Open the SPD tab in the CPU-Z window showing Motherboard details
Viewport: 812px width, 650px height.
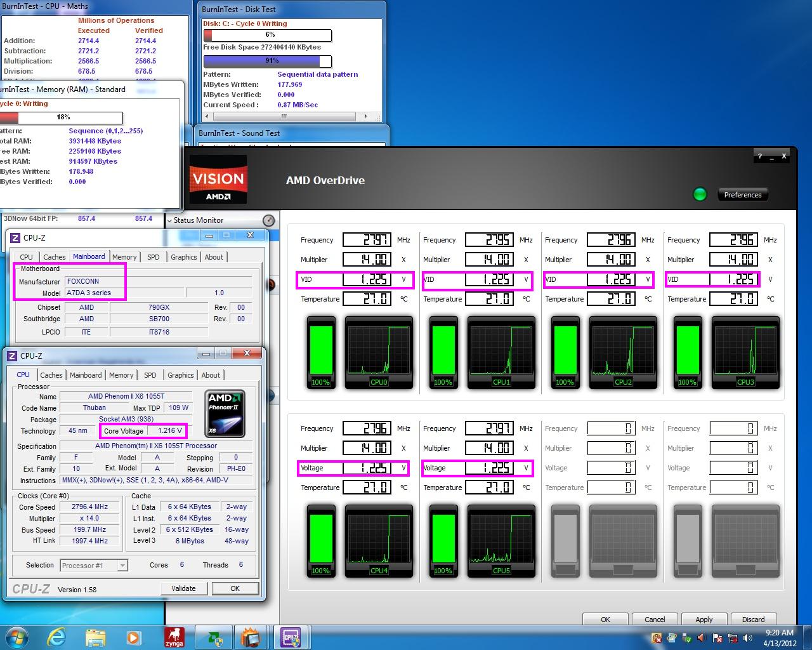[x=153, y=257]
